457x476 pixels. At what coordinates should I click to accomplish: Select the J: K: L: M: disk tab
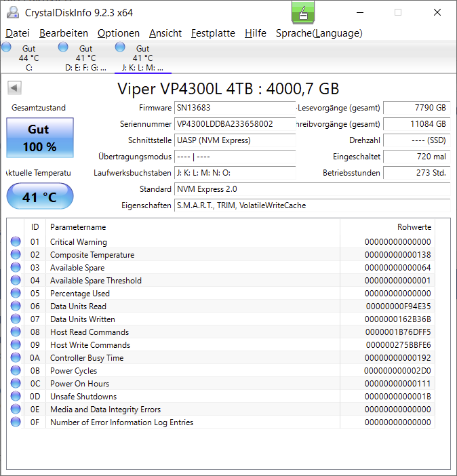[143, 58]
